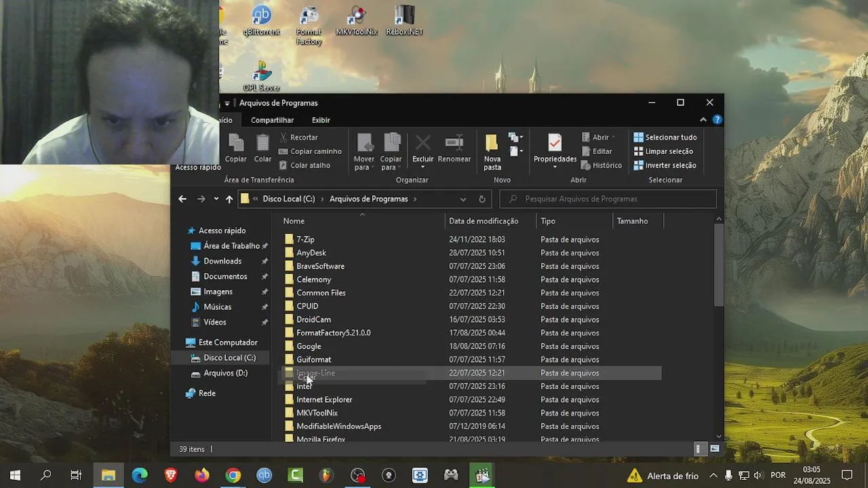This screenshot has width=868, height=488.
Task: Click Copiar caminho in the ribbon
Action: click(x=310, y=151)
